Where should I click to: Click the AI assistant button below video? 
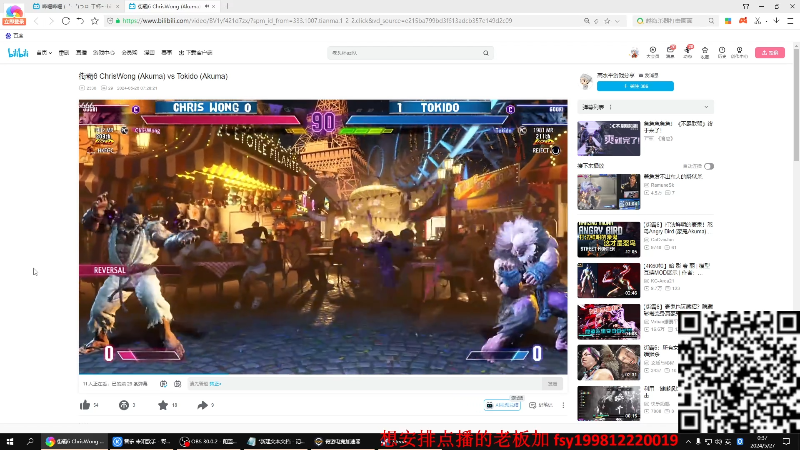[x=503, y=405]
